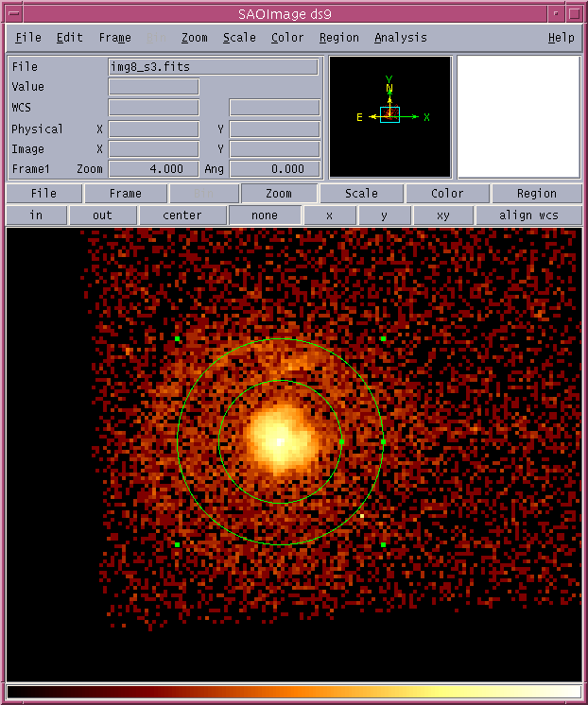Image resolution: width=588 pixels, height=705 pixels.
Task: Open the Frame menu
Action: pos(114,37)
